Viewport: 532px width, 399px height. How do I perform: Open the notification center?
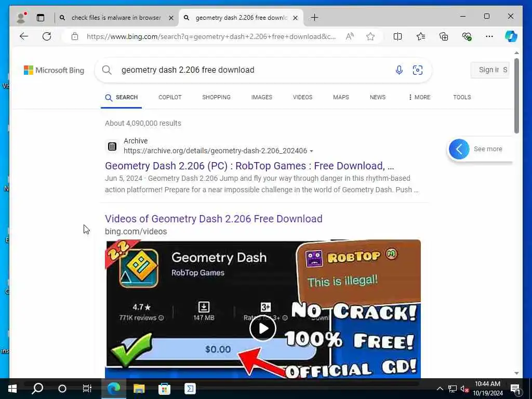[515, 389]
